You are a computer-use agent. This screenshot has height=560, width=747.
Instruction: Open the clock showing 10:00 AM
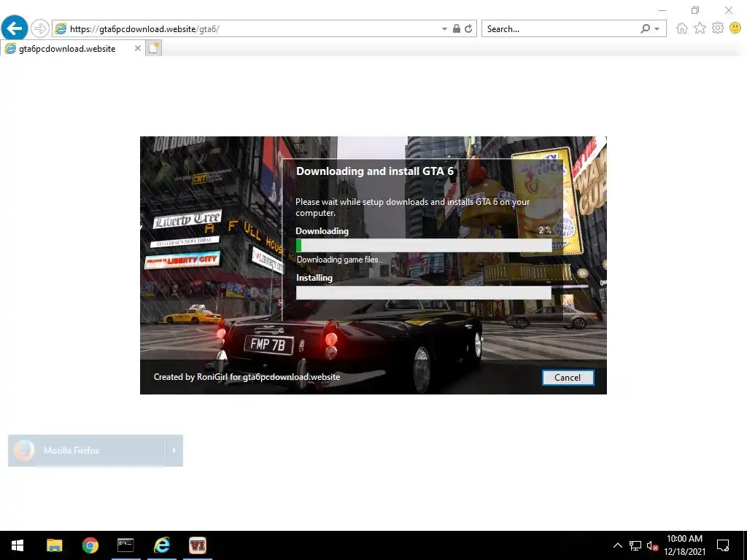(684, 545)
